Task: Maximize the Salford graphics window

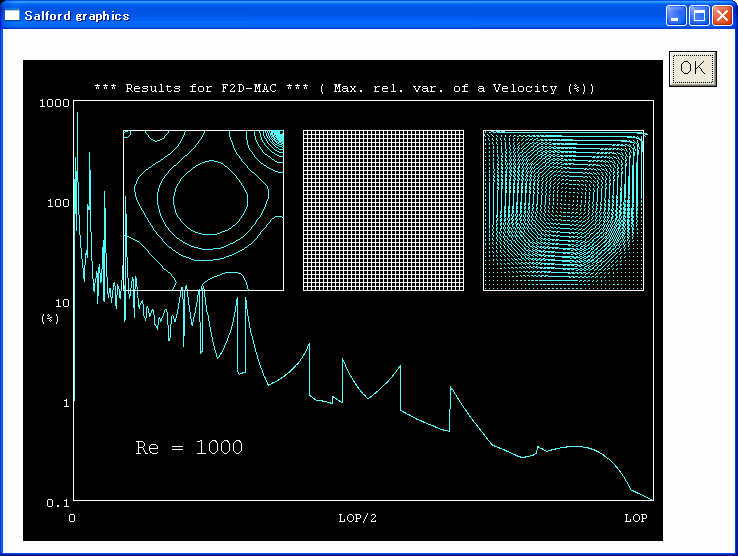Action: point(700,16)
